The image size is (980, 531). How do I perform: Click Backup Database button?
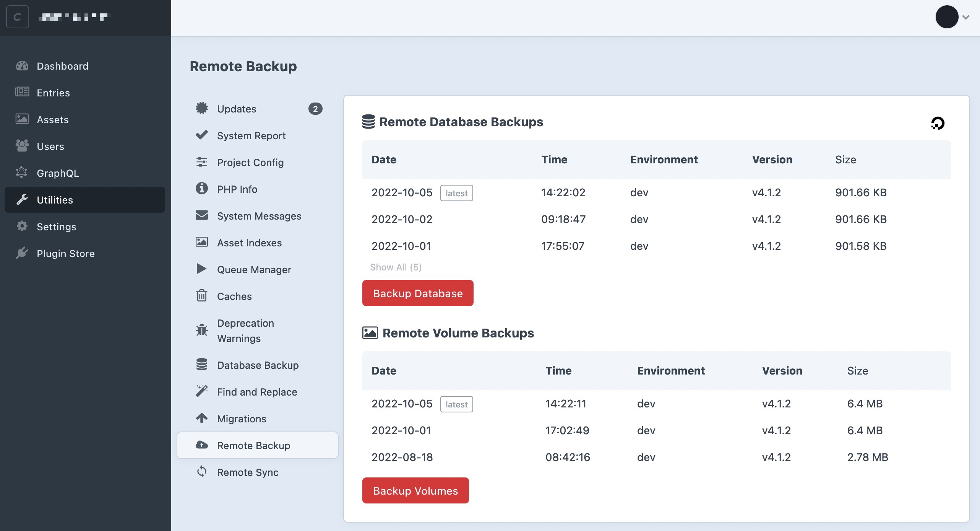click(418, 293)
